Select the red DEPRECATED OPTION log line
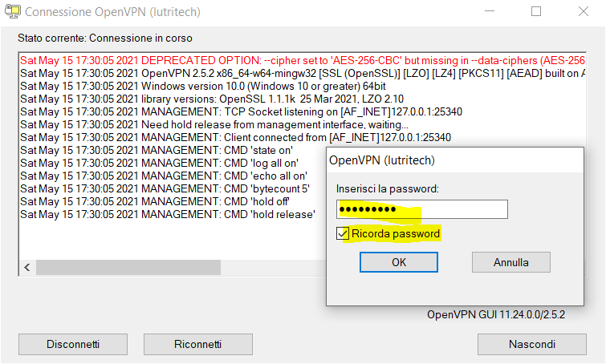The height and width of the screenshot is (364, 606). (303, 61)
